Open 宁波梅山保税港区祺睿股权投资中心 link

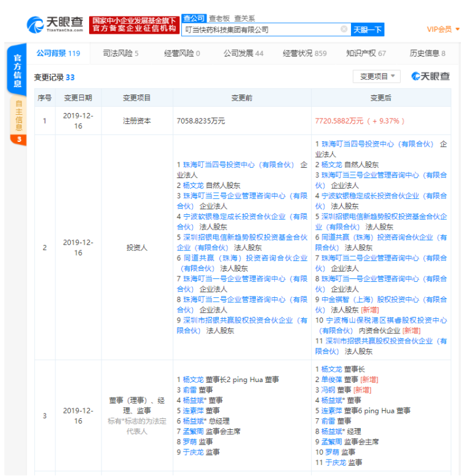(x=380, y=325)
